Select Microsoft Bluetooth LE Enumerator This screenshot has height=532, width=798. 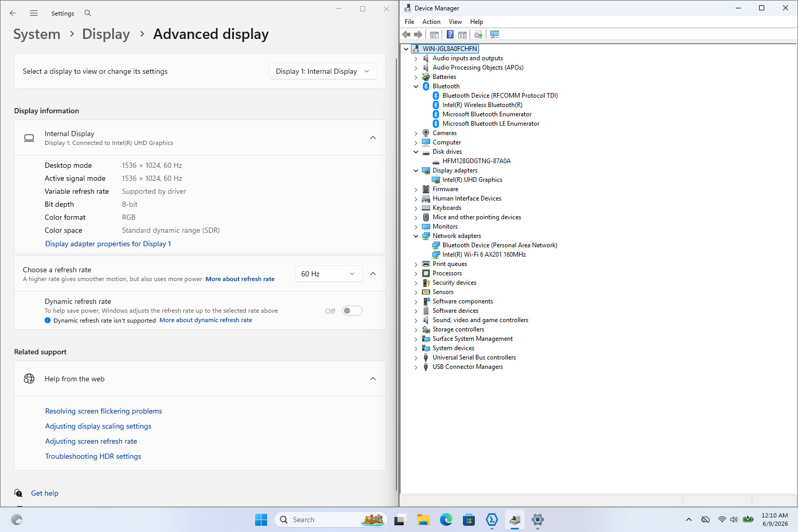491,124
